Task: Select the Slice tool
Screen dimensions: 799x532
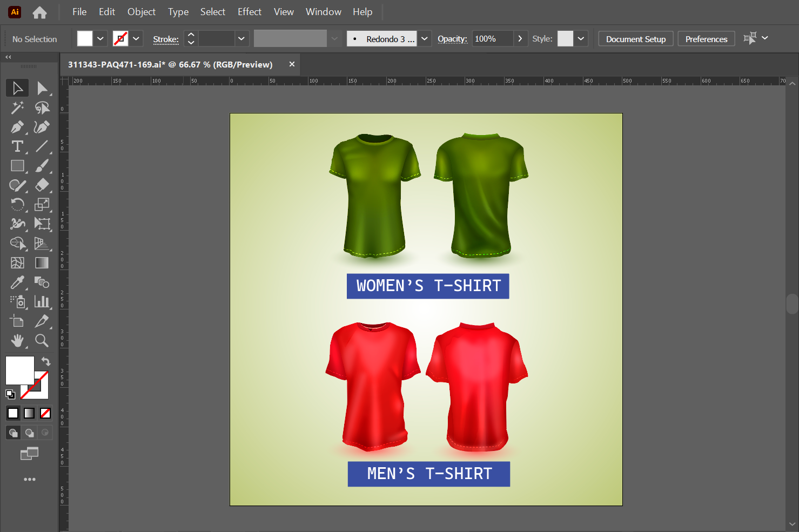Action: pos(42,321)
